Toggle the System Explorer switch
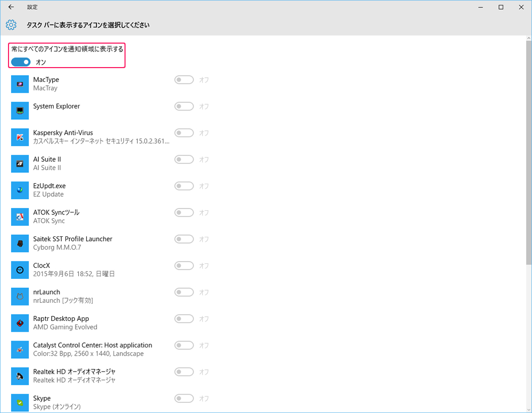 tap(184, 106)
